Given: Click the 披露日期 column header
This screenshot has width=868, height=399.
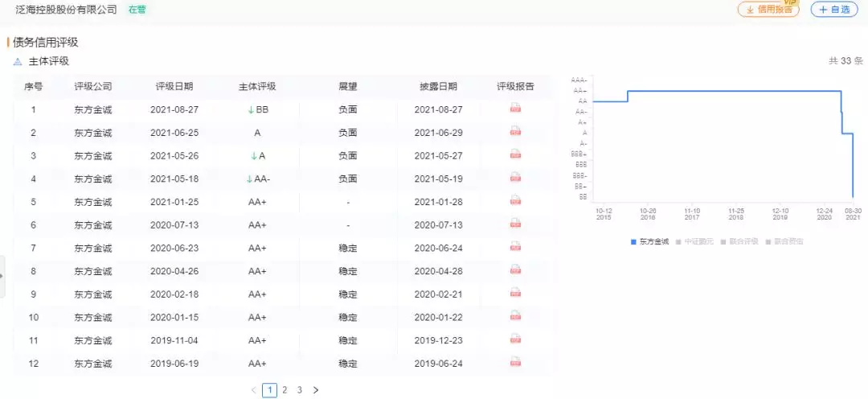Looking at the screenshot, I should [439, 86].
